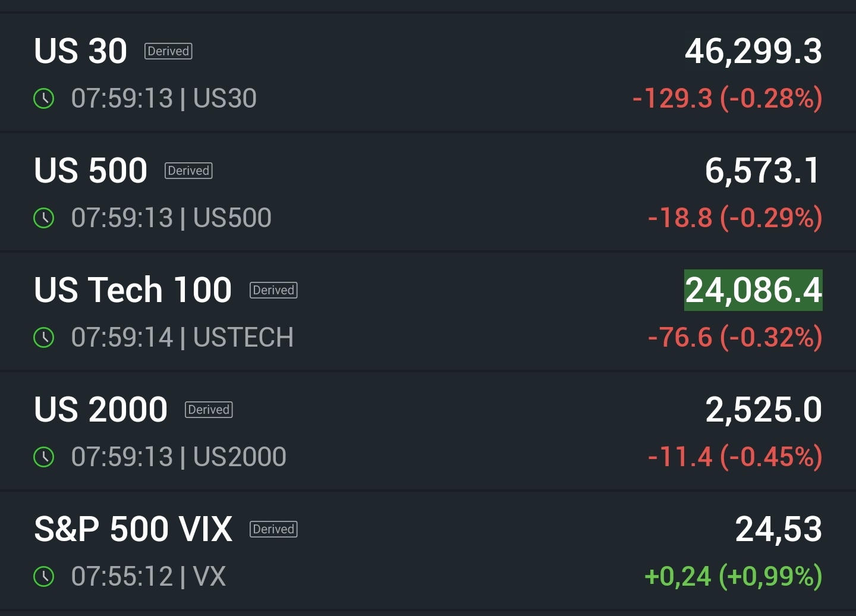The width and height of the screenshot is (856, 616).
Task: Open the US 2000 index name
Action: (101, 410)
